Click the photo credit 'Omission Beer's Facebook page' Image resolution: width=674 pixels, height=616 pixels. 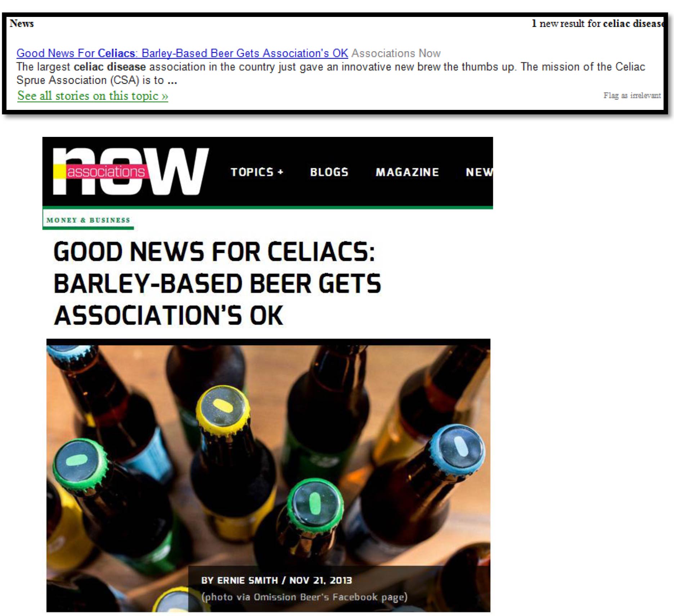point(331,597)
